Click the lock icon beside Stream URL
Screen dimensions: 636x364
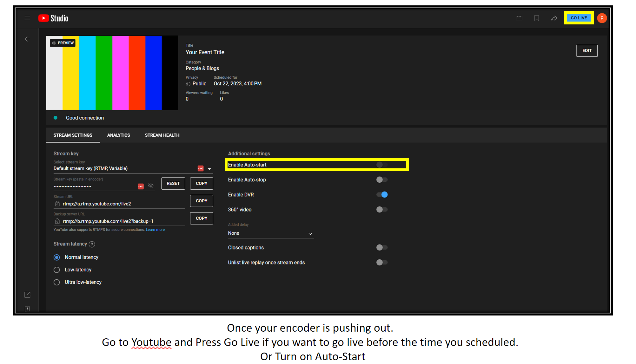(x=57, y=204)
